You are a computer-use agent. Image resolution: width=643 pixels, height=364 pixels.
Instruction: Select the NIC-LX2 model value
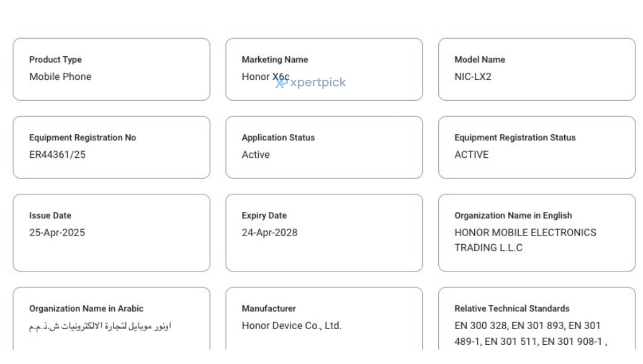(x=473, y=77)
